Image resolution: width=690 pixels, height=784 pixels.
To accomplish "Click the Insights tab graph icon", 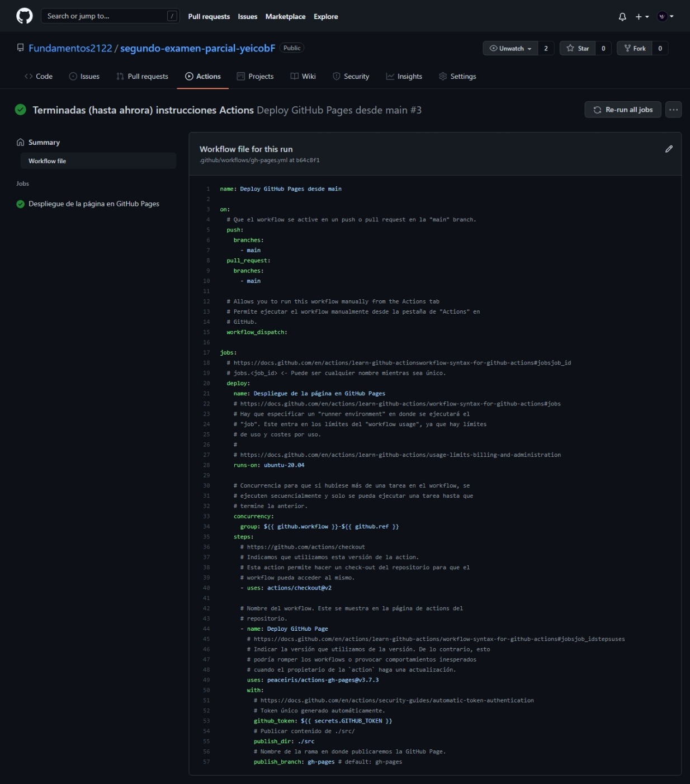I will click(390, 77).
